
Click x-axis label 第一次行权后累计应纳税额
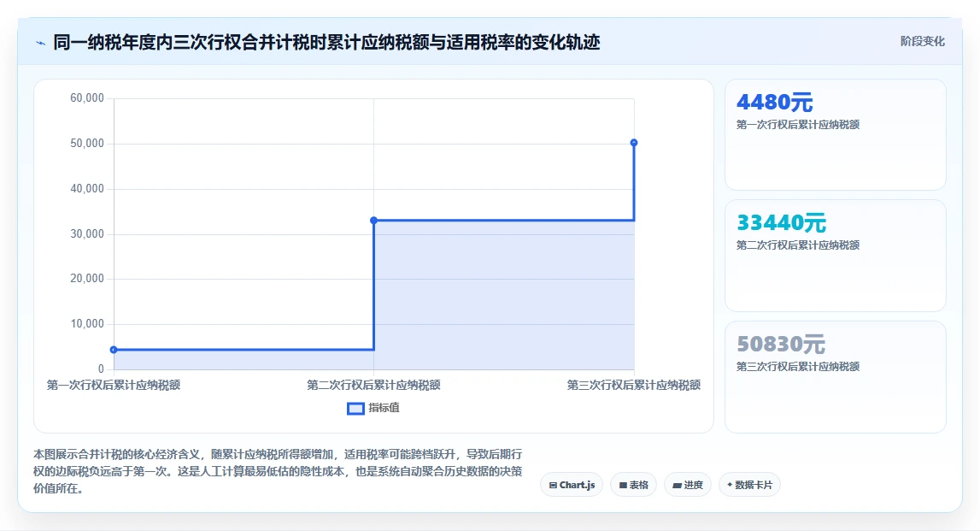[114, 386]
